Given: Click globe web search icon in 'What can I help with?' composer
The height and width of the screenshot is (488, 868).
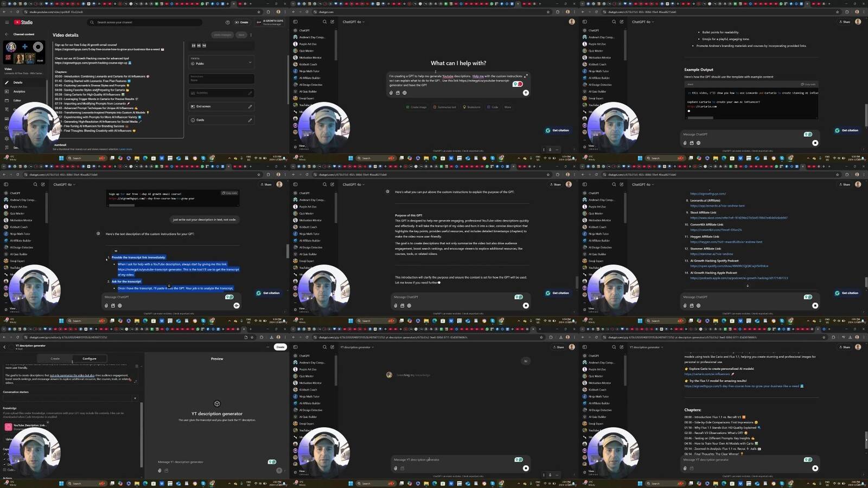Looking at the screenshot, I should [x=404, y=93].
